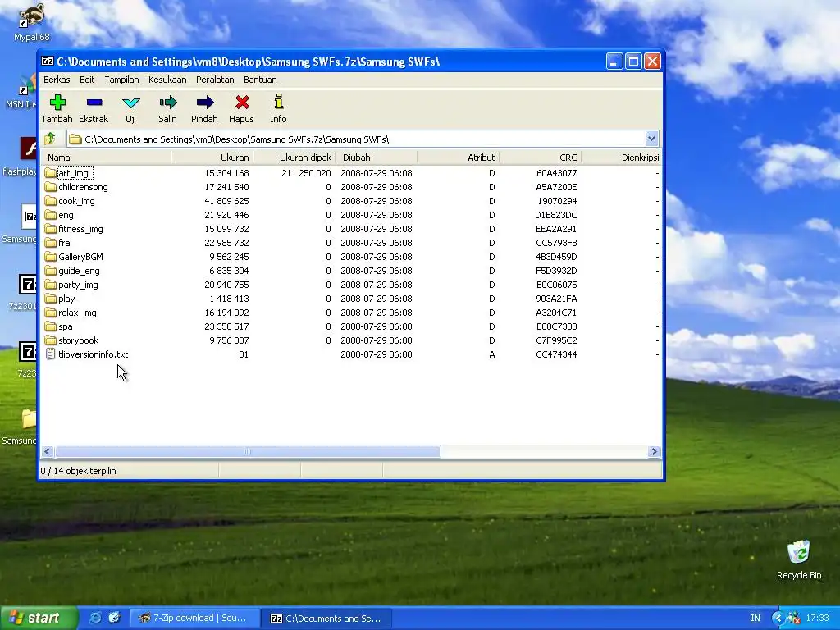Open the Peralatan menu

215,80
